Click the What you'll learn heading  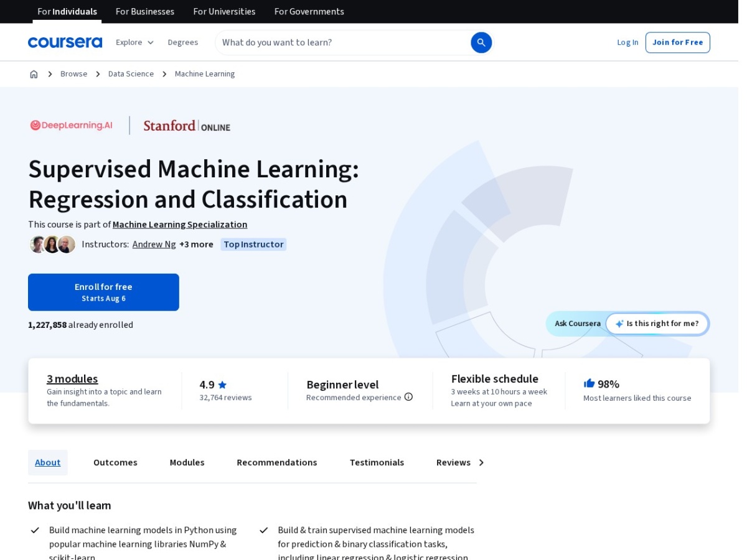(70, 505)
